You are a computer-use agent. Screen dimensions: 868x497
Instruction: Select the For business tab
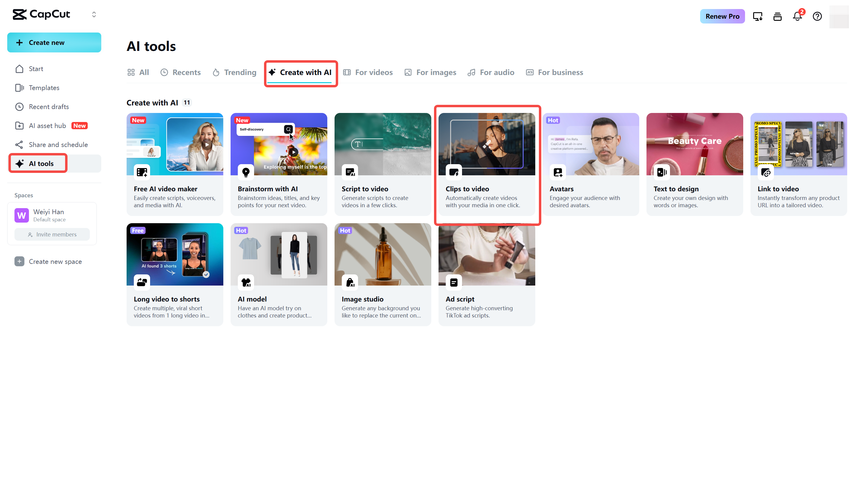554,72
